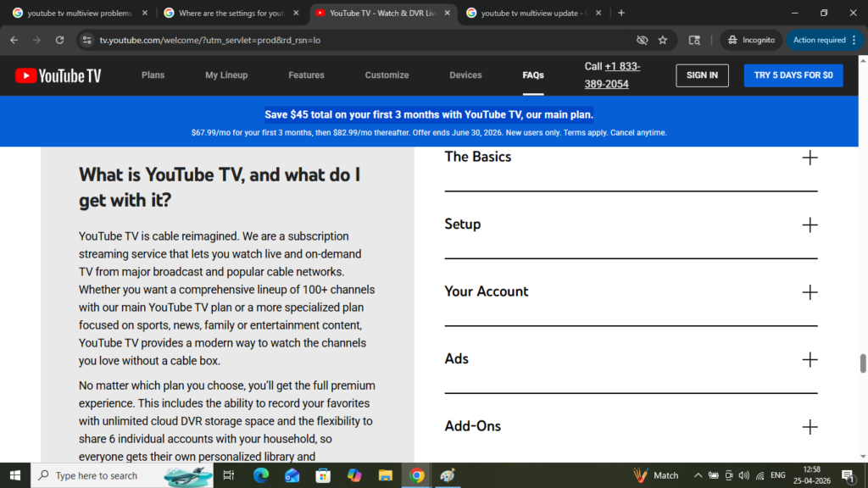Call the +1 833-389-2054 link

(x=612, y=75)
